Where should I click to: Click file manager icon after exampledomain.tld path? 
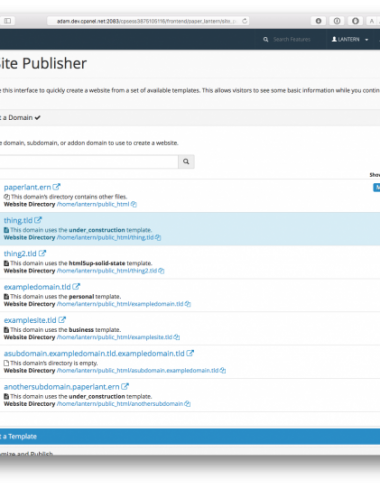[188, 304]
